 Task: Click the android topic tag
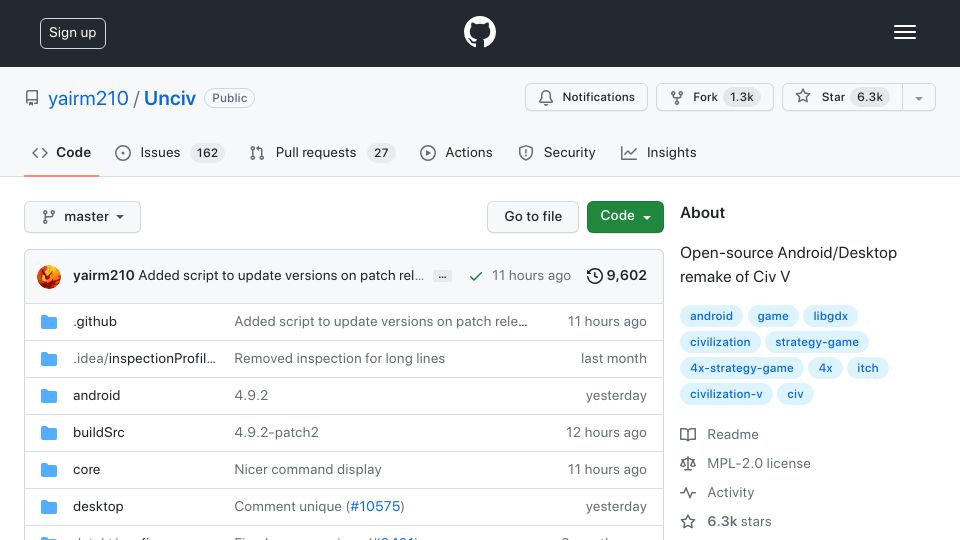711,316
